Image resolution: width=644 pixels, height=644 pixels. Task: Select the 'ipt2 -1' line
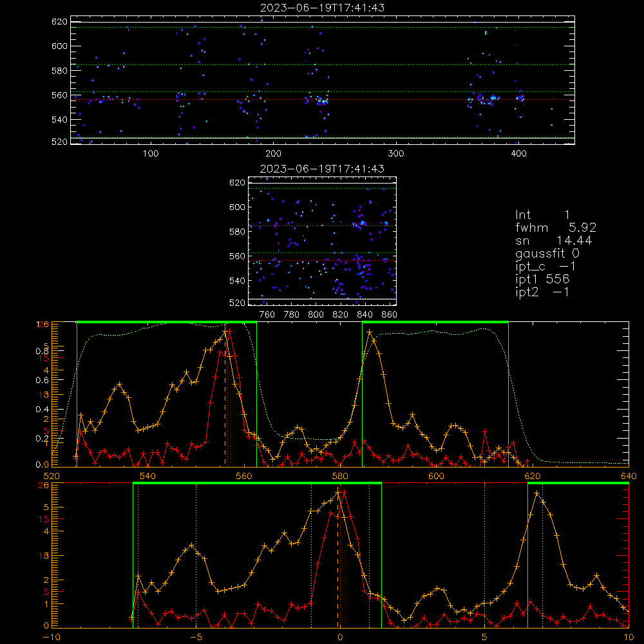click(x=542, y=292)
